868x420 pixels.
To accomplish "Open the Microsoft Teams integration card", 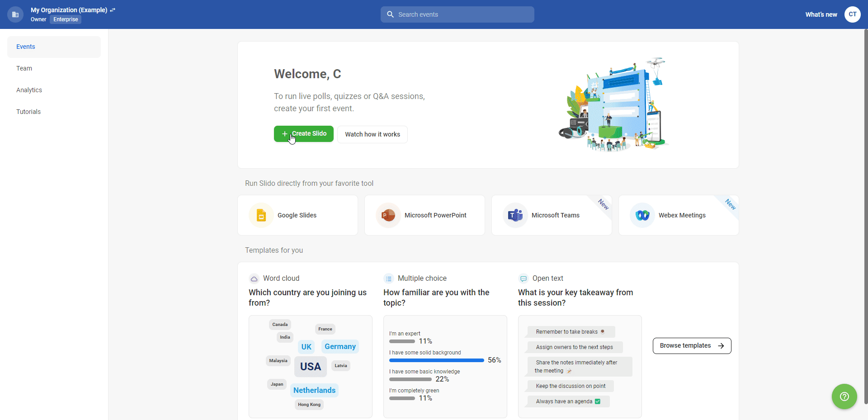I will [552, 215].
